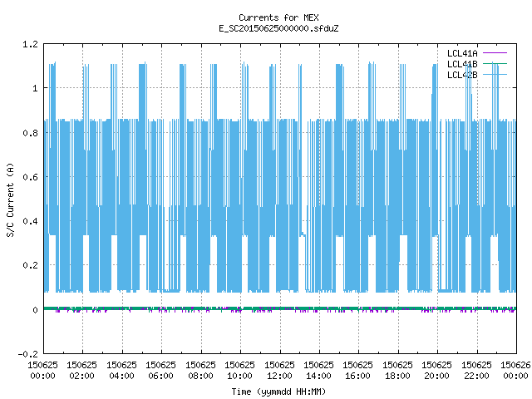
Task: Click the 0.6 y-axis tick value
Action: coord(30,177)
